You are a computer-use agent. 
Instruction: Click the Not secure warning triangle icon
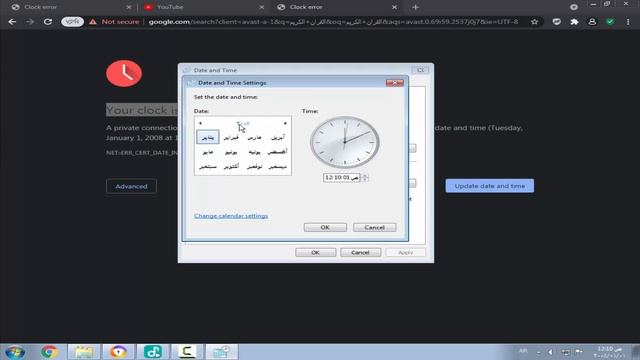pyautogui.click(x=93, y=22)
